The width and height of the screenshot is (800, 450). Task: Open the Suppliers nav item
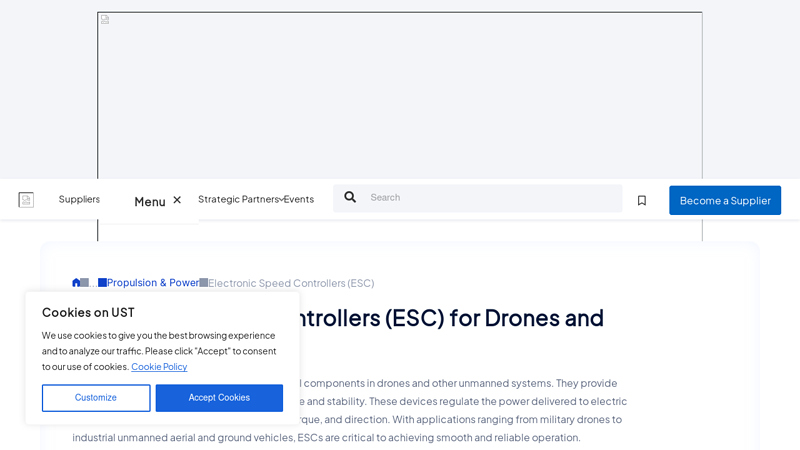[79, 199]
